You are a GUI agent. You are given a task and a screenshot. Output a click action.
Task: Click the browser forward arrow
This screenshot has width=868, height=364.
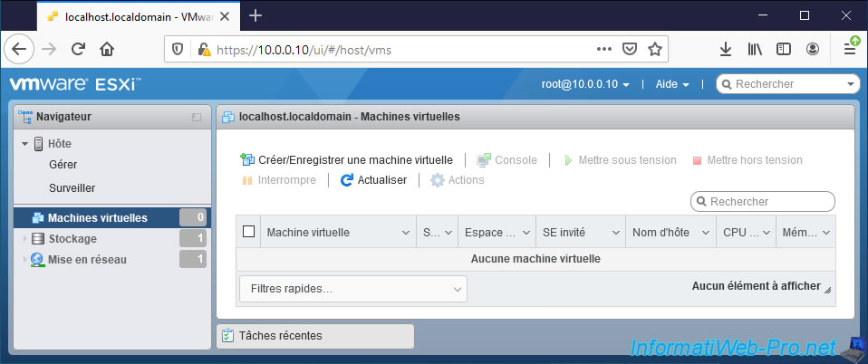(x=49, y=50)
